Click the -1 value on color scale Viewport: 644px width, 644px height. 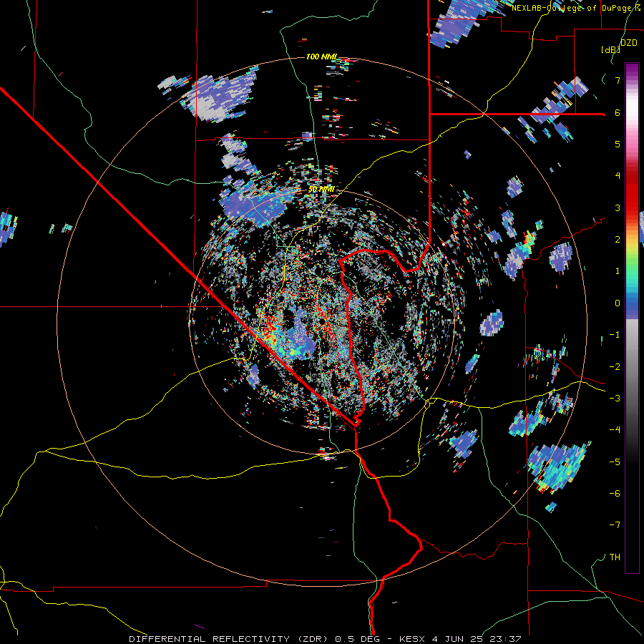[615, 335]
